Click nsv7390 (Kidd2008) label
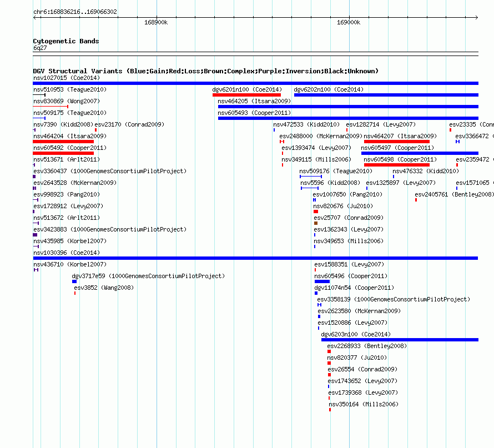The image size is (494, 448). (63, 124)
